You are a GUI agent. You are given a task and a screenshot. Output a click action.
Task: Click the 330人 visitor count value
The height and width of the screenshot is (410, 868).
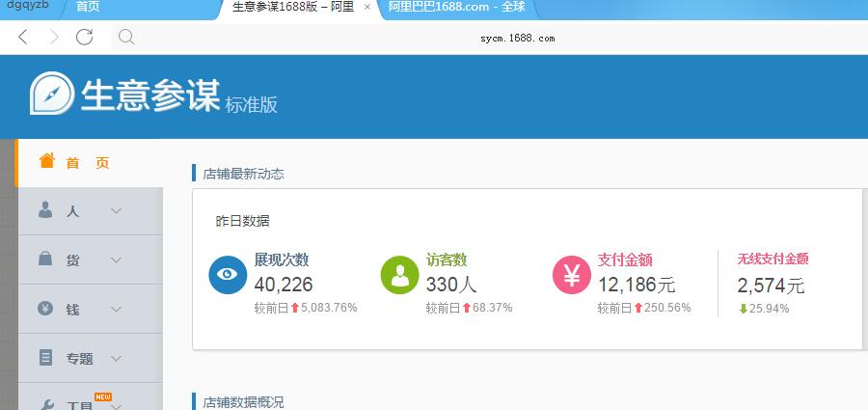(451, 285)
